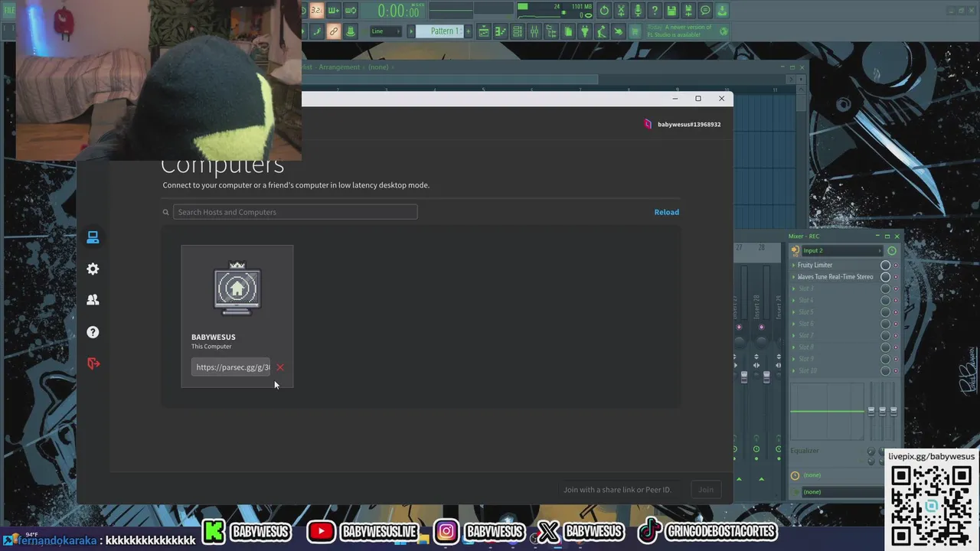Focus the Search Hosts and Computers field

pyautogui.click(x=295, y=212)
